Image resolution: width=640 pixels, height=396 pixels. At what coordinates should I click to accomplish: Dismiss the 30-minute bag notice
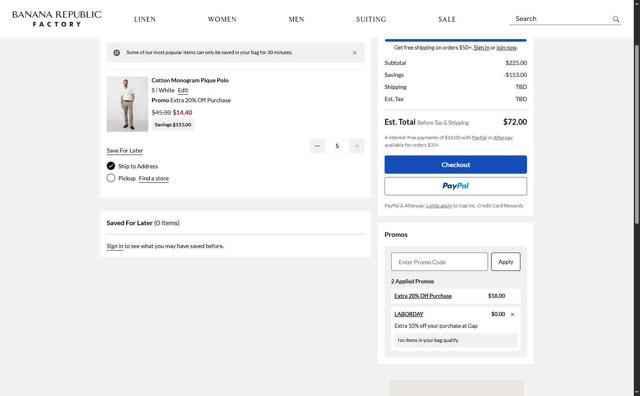point(354,53)
